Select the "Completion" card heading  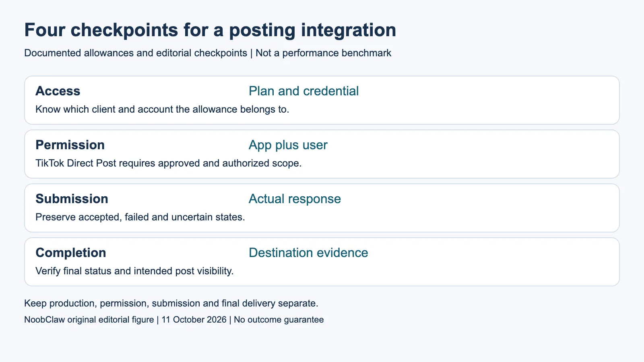pos(71,253)
